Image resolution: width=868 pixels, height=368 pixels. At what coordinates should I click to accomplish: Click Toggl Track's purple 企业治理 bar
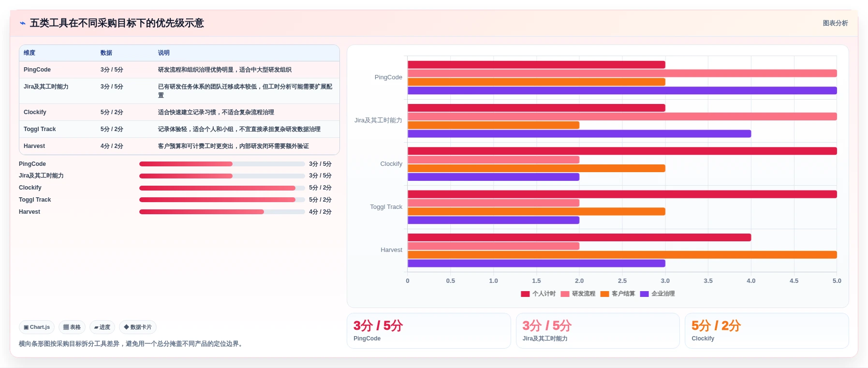tap(494, 220)
